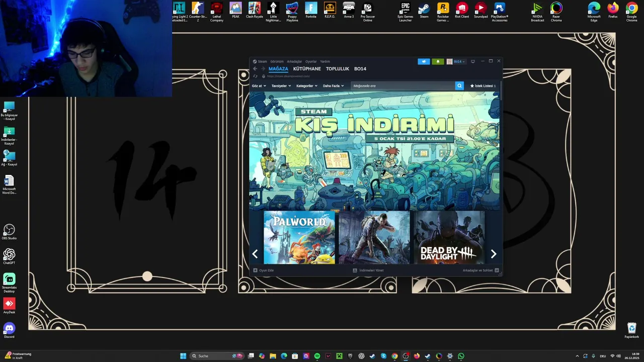Image resolution: width=644 pixels, height=362 pixels.
Task: Open Discord desktop icon
Action: (9, 330)
